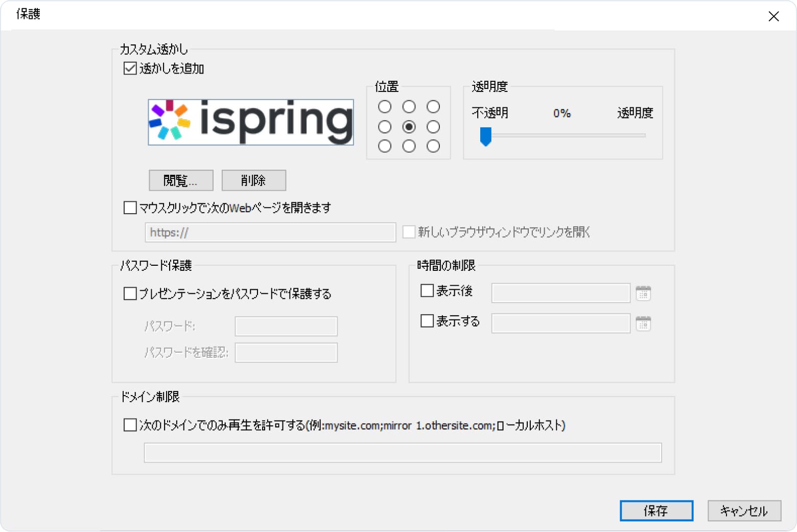Enable the 表示後 time restriction

pyautogui.click(x=427, y=290)
